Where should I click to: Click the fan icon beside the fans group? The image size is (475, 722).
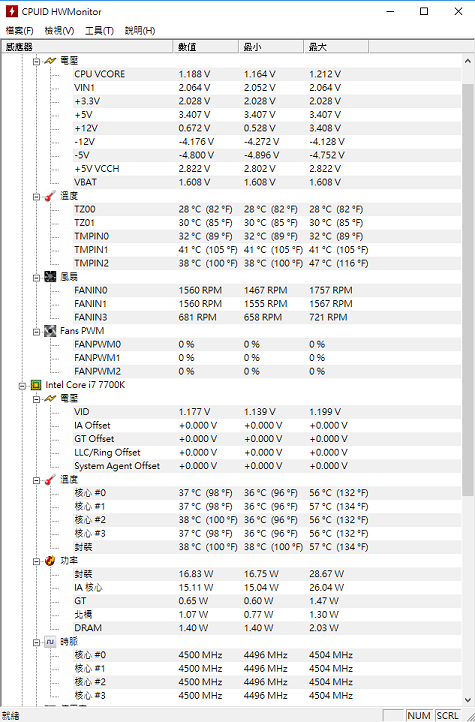tap(50, 277)
